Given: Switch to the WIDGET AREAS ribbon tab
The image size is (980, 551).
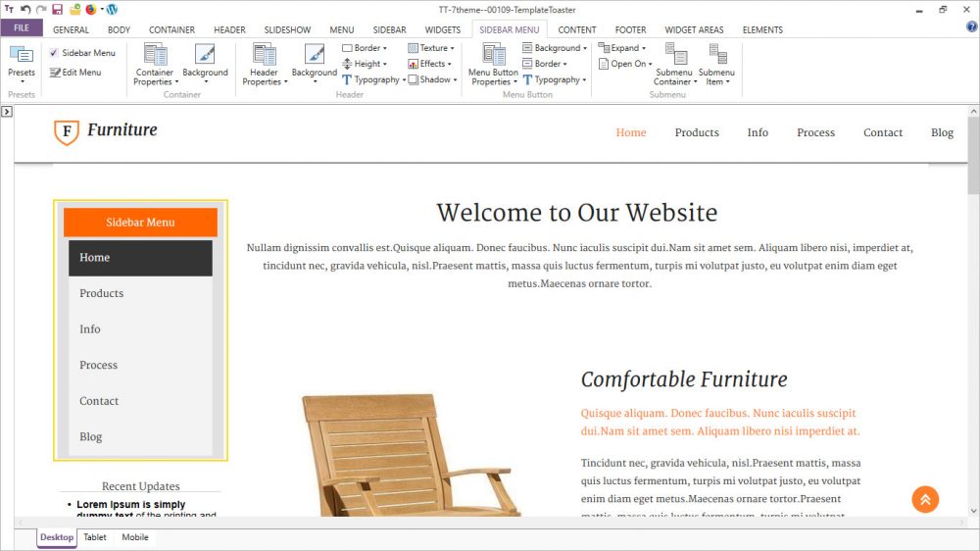Looking at the screenshot, I should click(694, 30).
